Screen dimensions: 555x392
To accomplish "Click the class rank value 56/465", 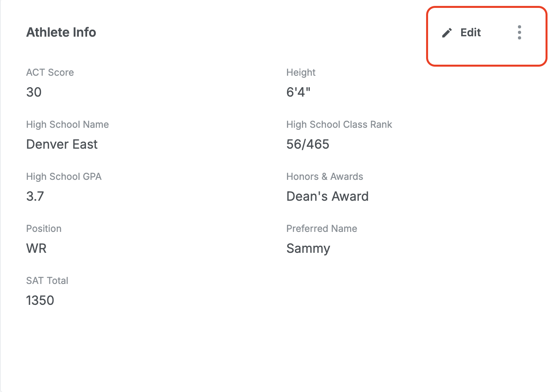I will [308, 144].
